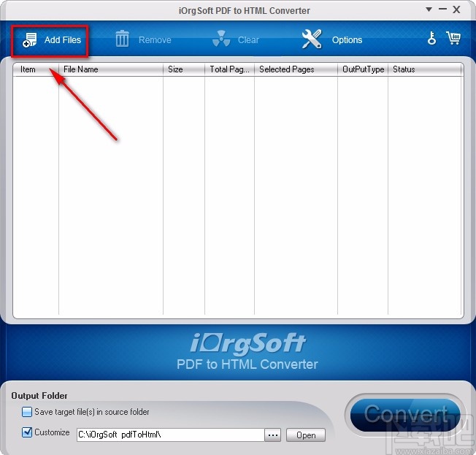This screenshot has height=455, width=476.
Task: Click the Item column header
Action: point(36,69)
